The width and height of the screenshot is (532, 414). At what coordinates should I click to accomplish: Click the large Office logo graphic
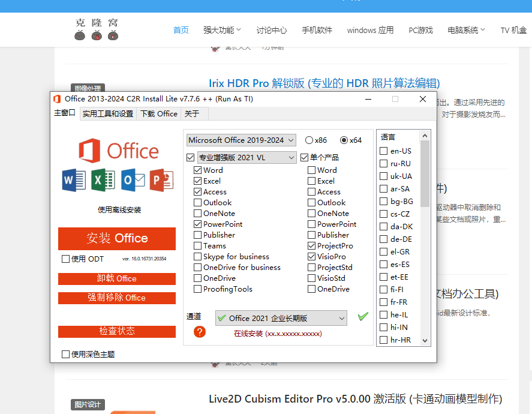119,151
